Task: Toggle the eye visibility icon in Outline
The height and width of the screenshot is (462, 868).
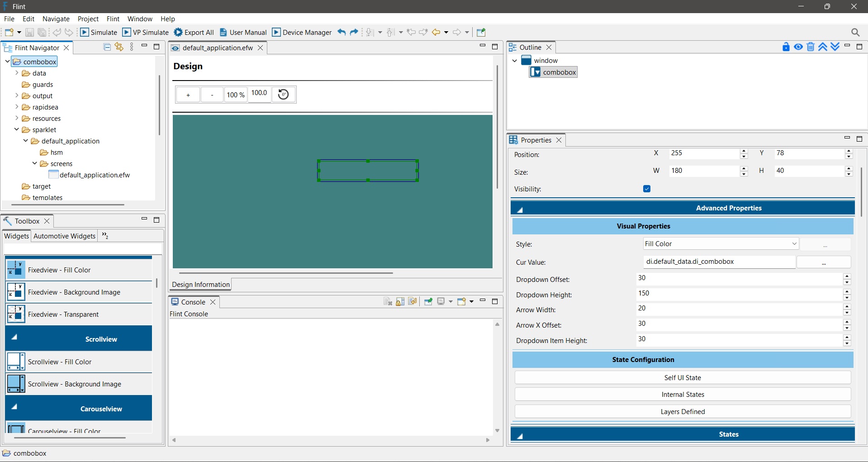Action: tap(798, 47)
